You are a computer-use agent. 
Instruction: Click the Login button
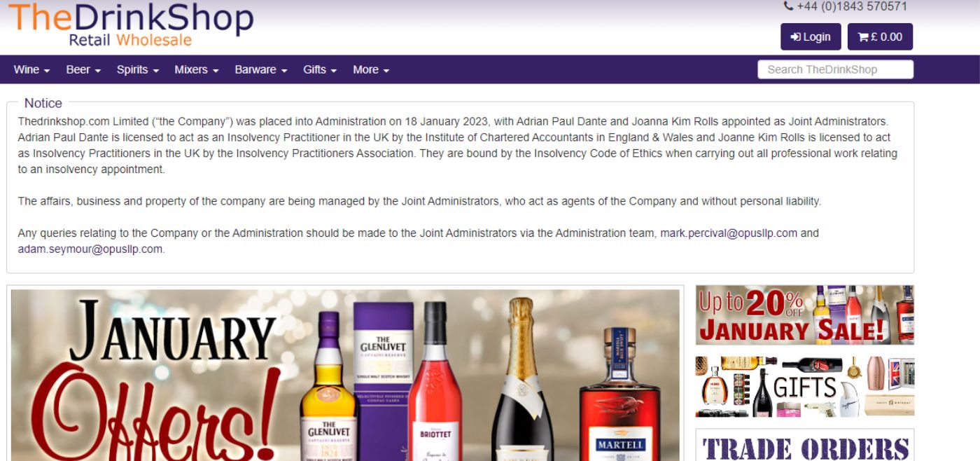(811, 37)
